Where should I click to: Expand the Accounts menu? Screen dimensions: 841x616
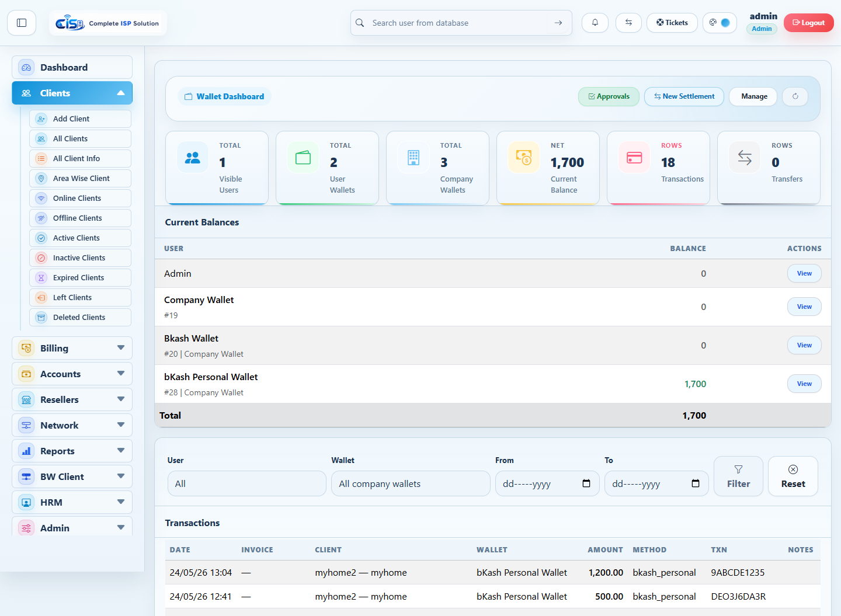(x=72, y=374)
